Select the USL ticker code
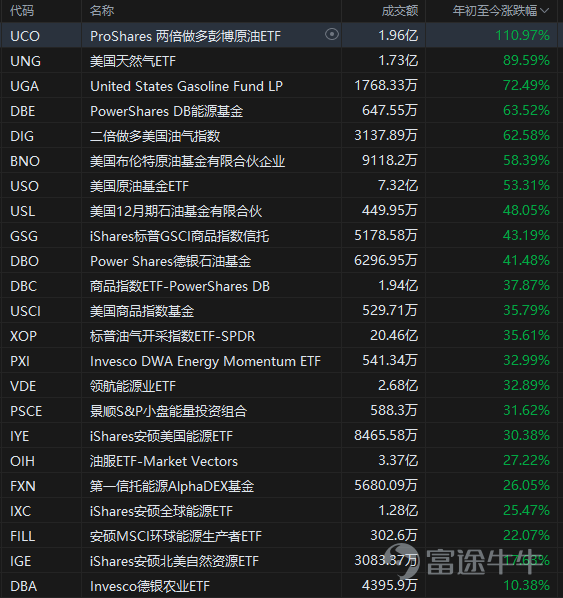Image resolution: width=563 pixels, height=598 pixels. coord(23,211)
